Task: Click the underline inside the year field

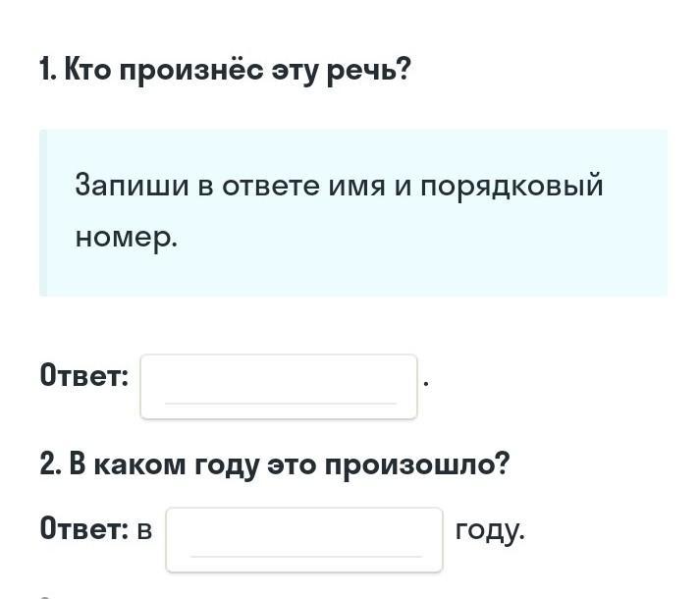Action: pyautogui.click(x=305, y=556)
